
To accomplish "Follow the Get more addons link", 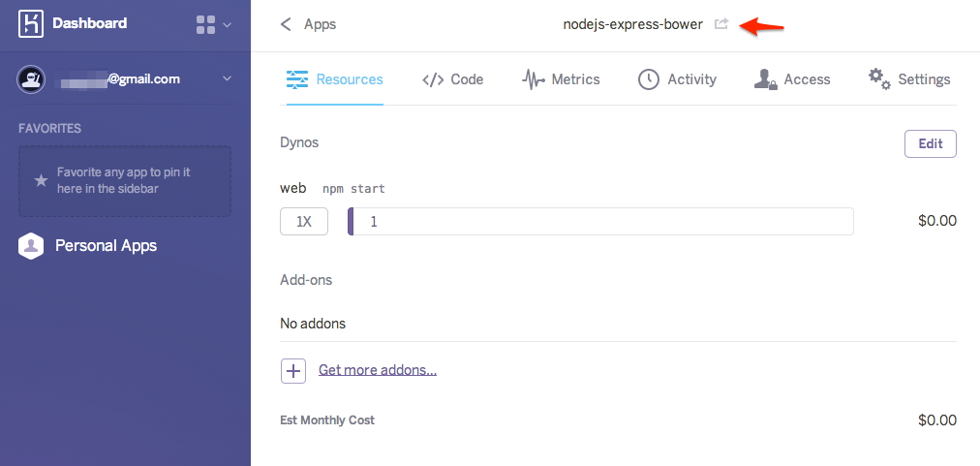I will click(x=377, y=370).
